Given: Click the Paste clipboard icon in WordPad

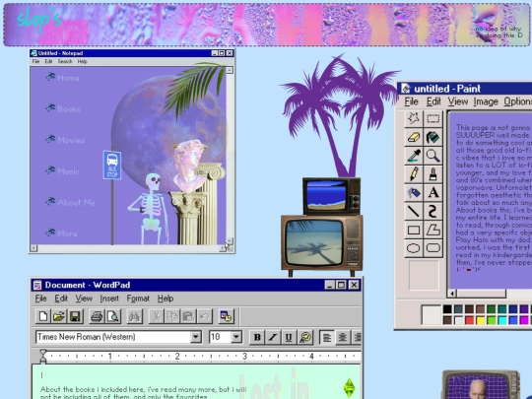Looking at the screenshot, I should point(188,316).
